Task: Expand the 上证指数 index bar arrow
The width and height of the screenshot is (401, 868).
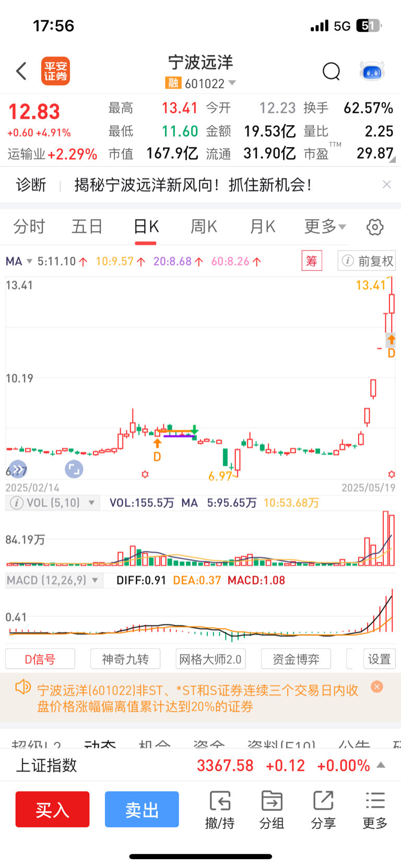Action: tap(381, 765)
